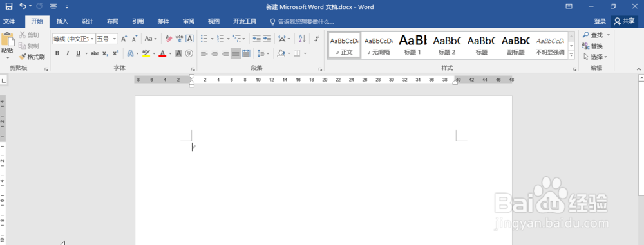Apply numbered list formatting
The width and height of the screenshot is (644, 245).
click(x=220, y=39)
